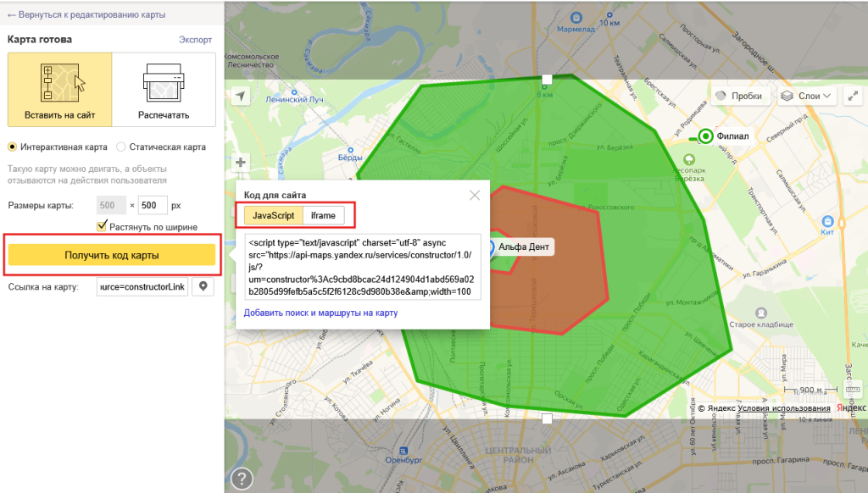This screenshot has width=868, height=493.
Task: Click the question mark help icon
Action: pyautogui.click(x=242, y=479)
